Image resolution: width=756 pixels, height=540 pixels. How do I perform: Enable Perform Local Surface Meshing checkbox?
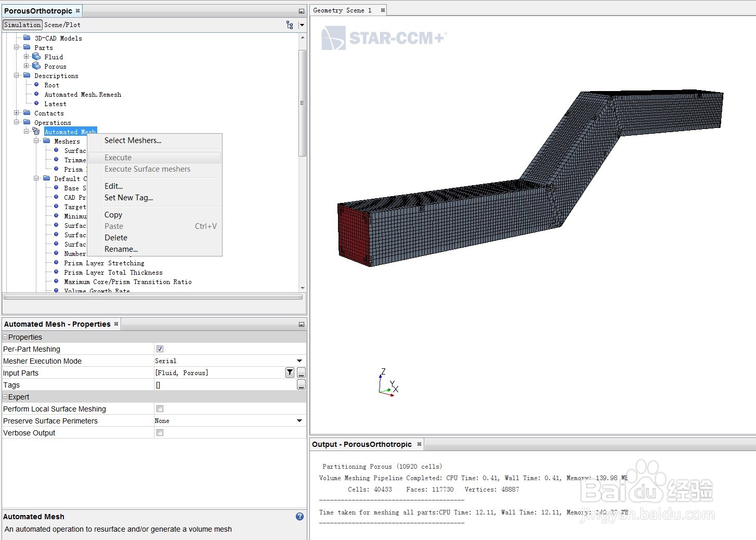tap(160, 408)
